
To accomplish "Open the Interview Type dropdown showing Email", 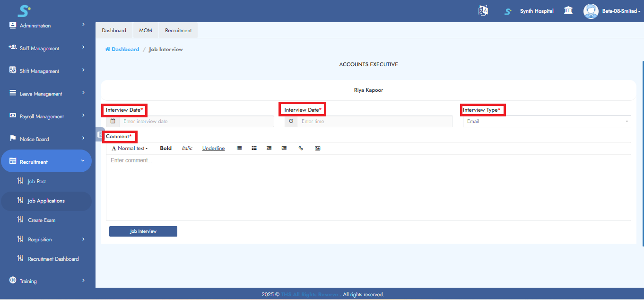I will (546, 121).
